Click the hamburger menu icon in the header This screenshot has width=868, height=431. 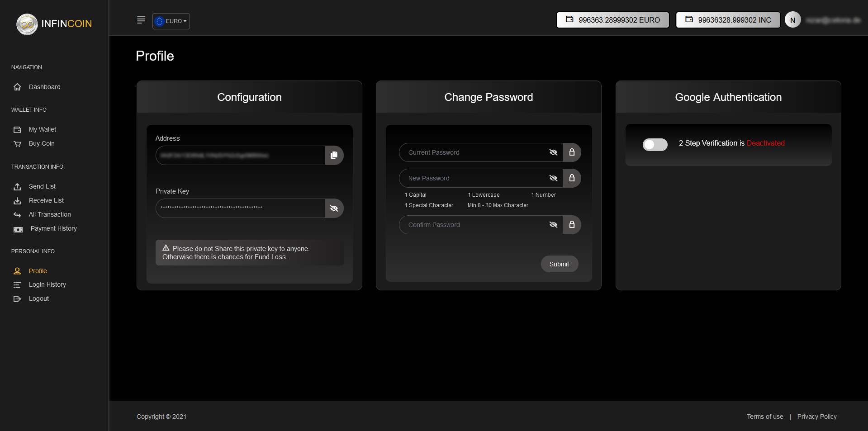point(141,20)
